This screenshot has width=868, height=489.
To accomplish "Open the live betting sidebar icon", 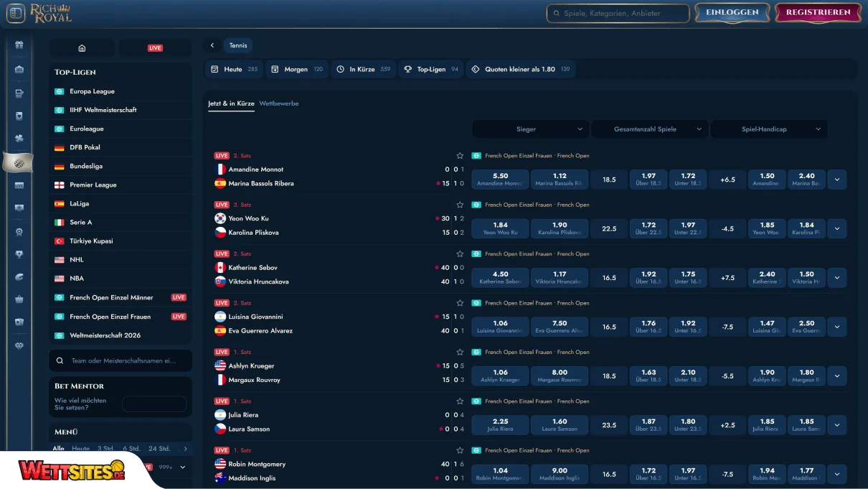I will (x=19, y=185).
